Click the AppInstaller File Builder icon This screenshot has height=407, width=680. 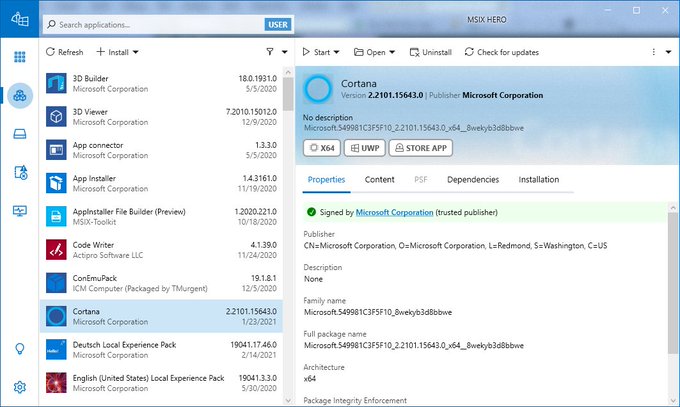click(56, 217)
